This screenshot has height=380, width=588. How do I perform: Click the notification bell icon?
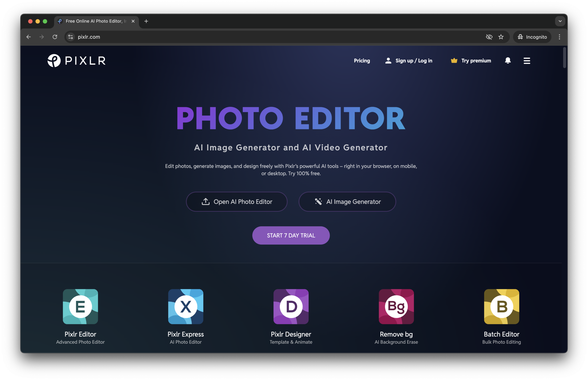coord(508,61)
